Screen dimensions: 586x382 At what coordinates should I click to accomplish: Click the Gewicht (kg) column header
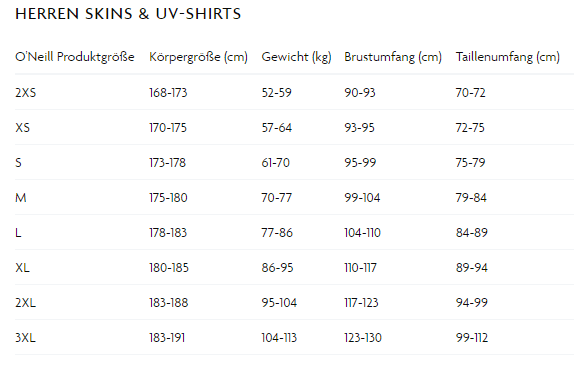[x=296, y=57]
